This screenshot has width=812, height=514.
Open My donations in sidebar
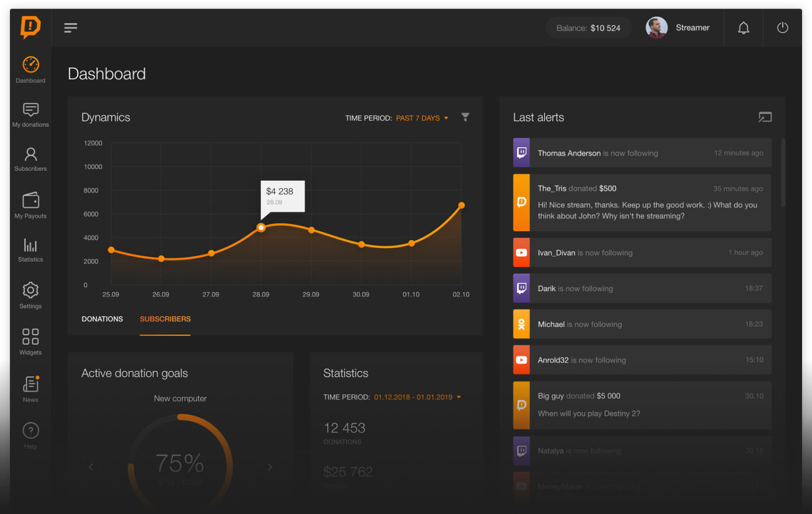30,115
